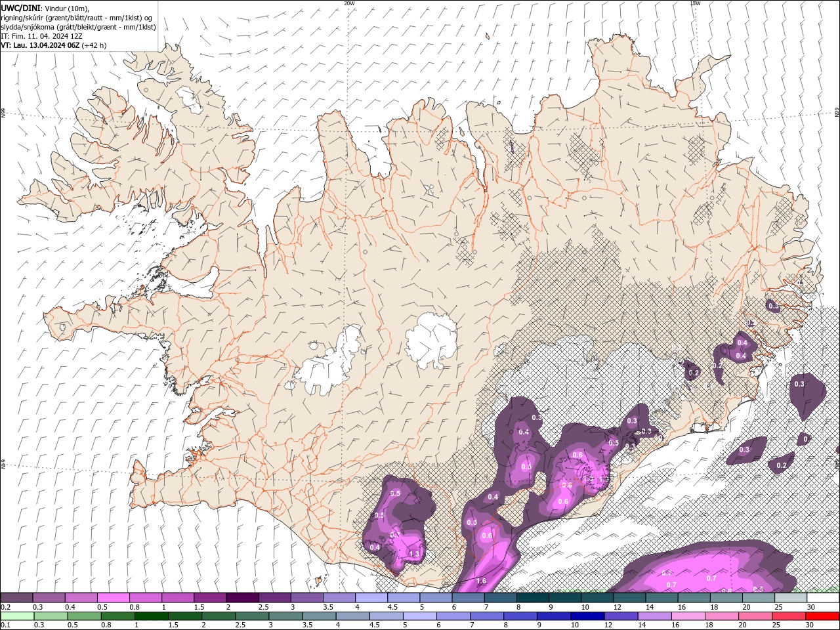The image size is (840, 630).
Task: Click the "20W" longitude label
Action: click(349, 3)
